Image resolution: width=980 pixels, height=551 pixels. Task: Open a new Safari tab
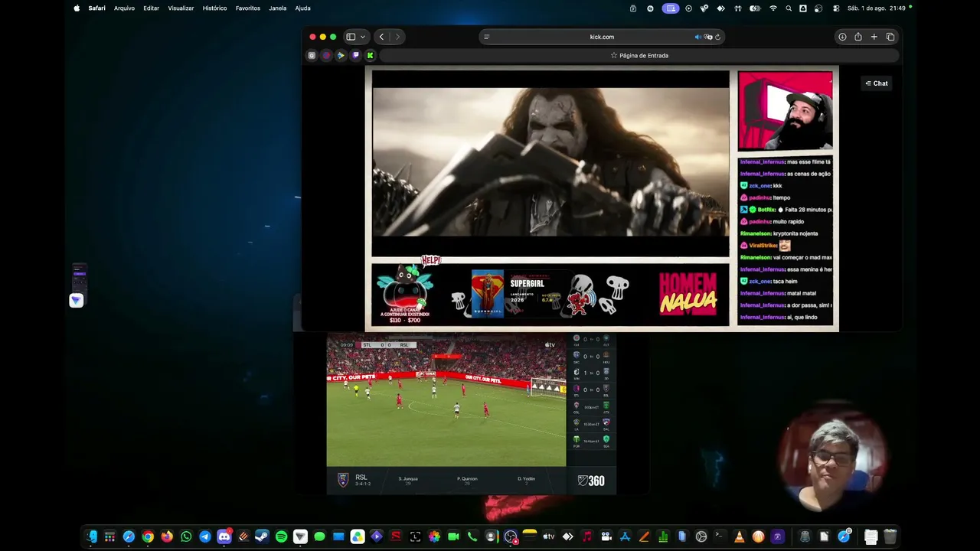(x=874, y=37)
